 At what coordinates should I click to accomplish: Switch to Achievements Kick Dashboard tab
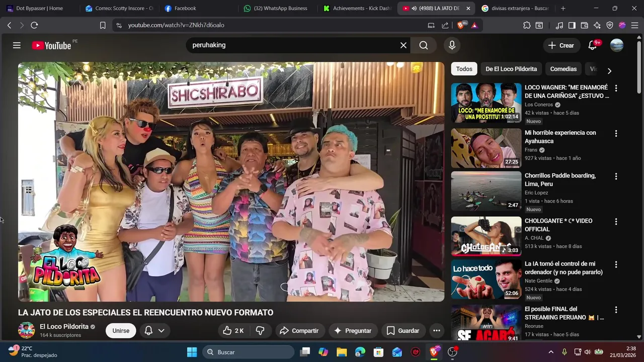tap(358, 9)
